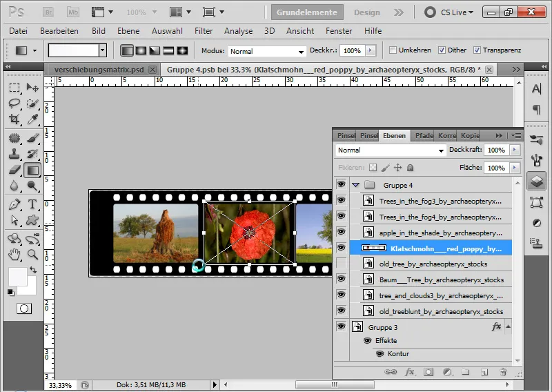This screenshot has width=552, height=392.
Task: Toggle Quick Mask mode
Action: (x=24, y=308)
